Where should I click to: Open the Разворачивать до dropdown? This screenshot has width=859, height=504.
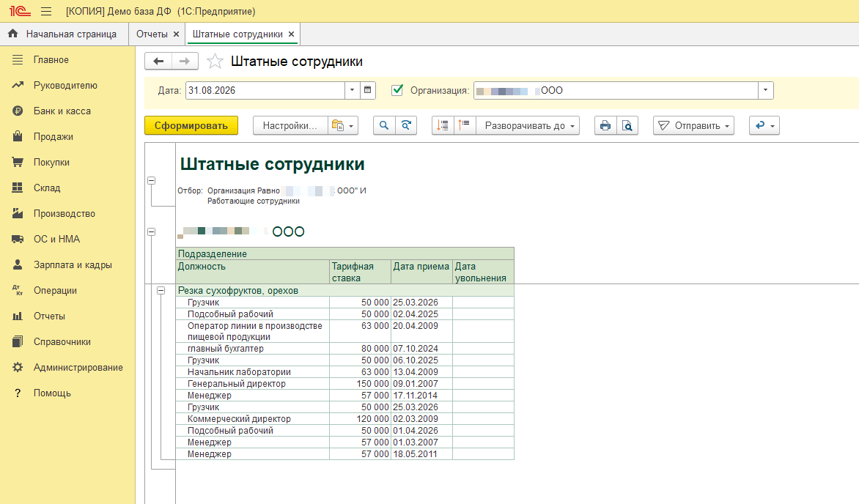pos(528,125)
